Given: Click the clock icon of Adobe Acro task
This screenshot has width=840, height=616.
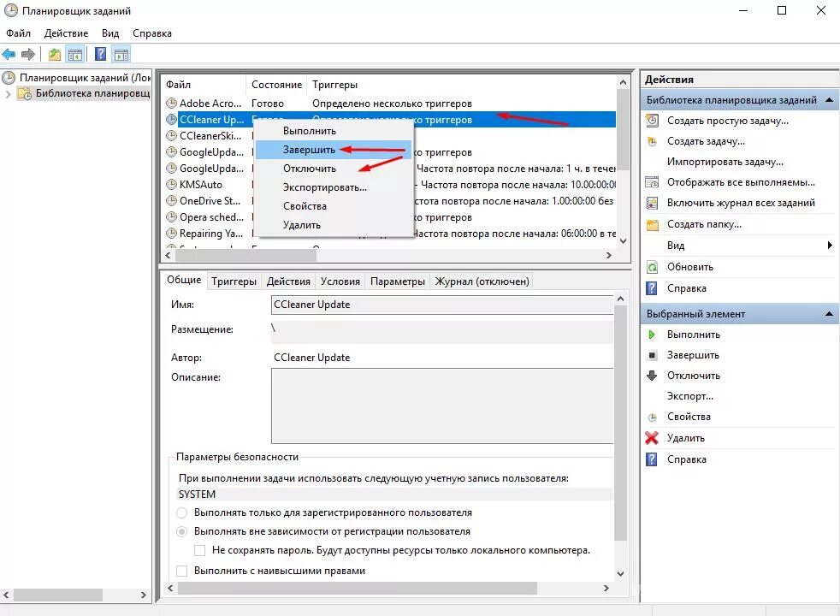Looking at the screenshot, I should [171, 103].
